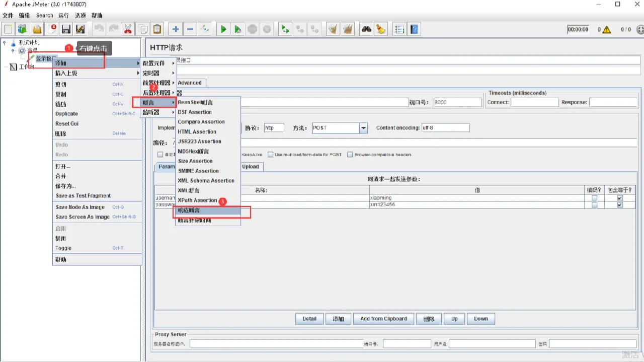Switch to the Advanced tab

(x=190, y=83)
